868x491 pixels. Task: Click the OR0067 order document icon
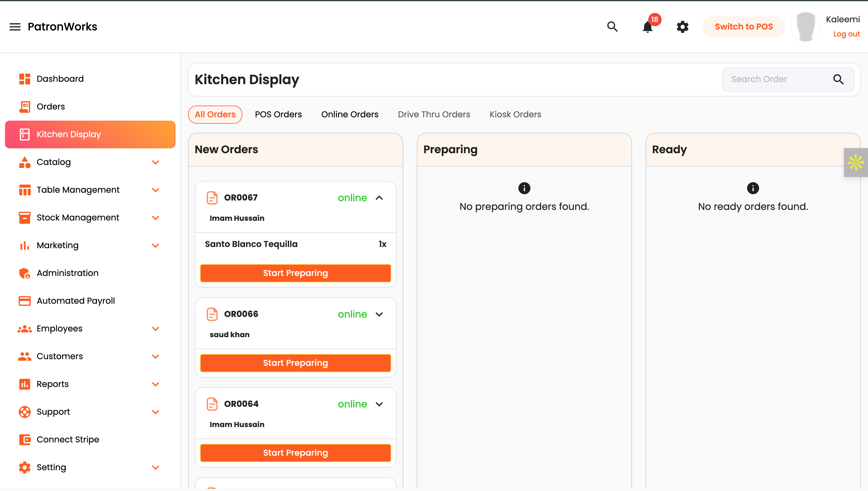click(212, 198)
